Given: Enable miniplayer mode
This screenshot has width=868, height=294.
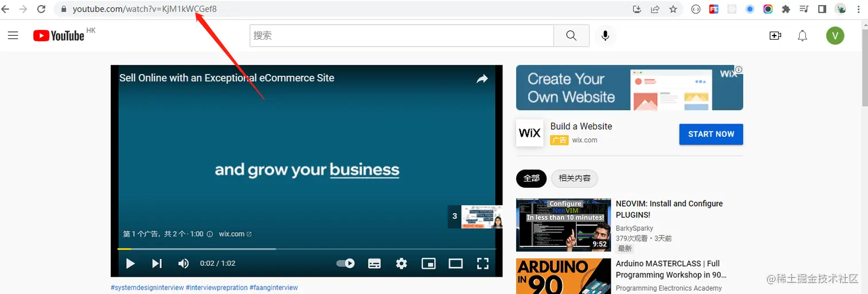Looking at the screenshot, I should coord(429,264).
